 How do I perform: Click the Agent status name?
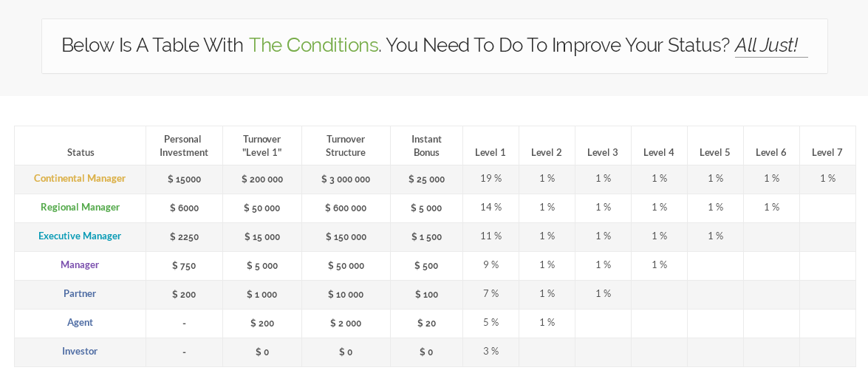pos(80,322)
